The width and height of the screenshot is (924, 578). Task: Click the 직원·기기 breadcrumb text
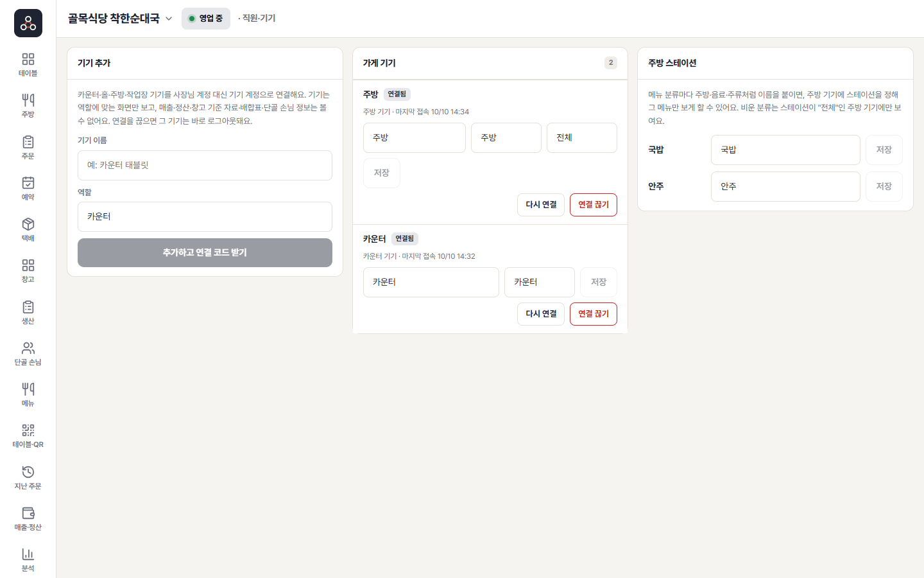click(257, 18)
